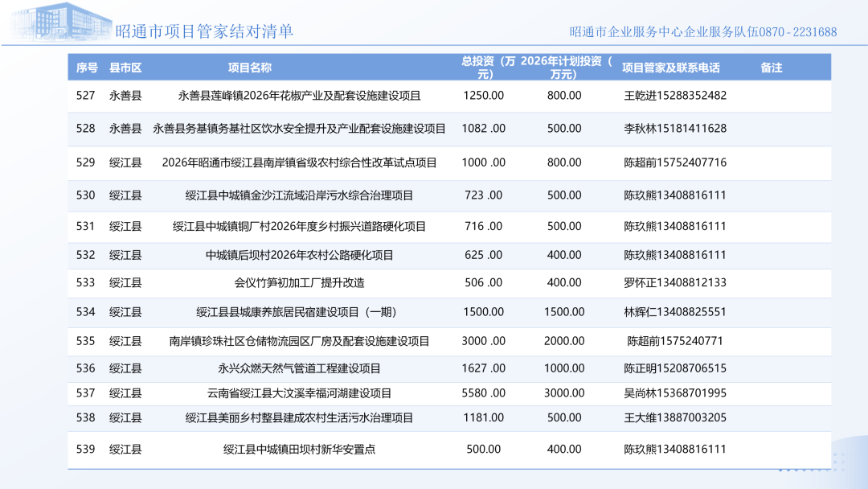Click the title 昭通市项目管家结对清单

click(x=204, y=31)
